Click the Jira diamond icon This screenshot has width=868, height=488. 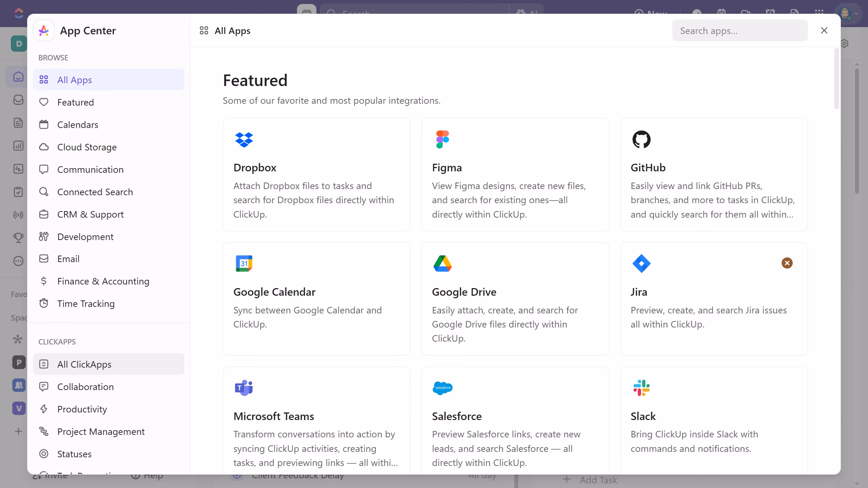[x=641, y=264]
